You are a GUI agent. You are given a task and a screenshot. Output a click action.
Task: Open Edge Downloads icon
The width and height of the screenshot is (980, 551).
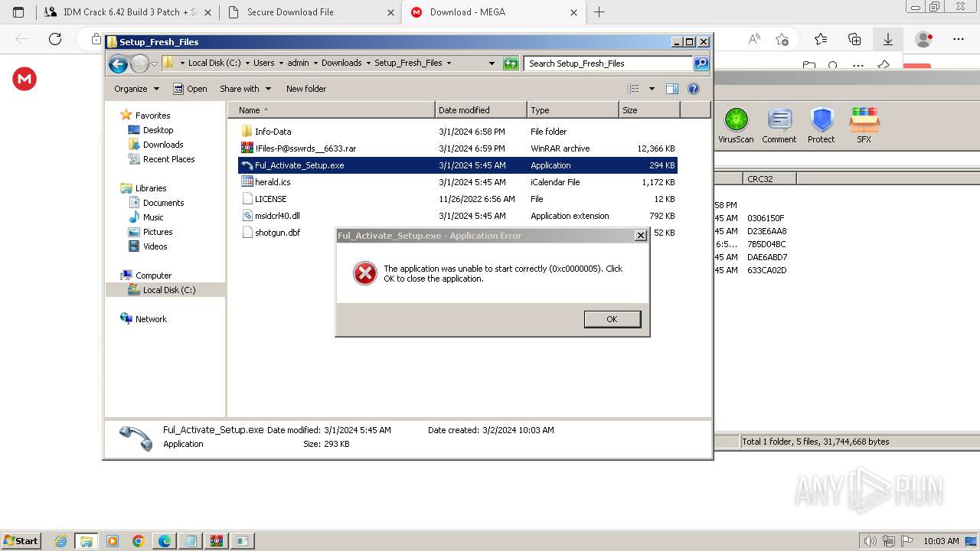[887, 39]
